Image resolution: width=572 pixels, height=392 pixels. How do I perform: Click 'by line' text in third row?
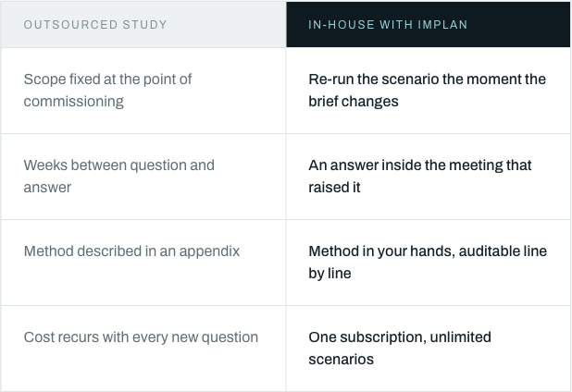[x=330, y=274]
